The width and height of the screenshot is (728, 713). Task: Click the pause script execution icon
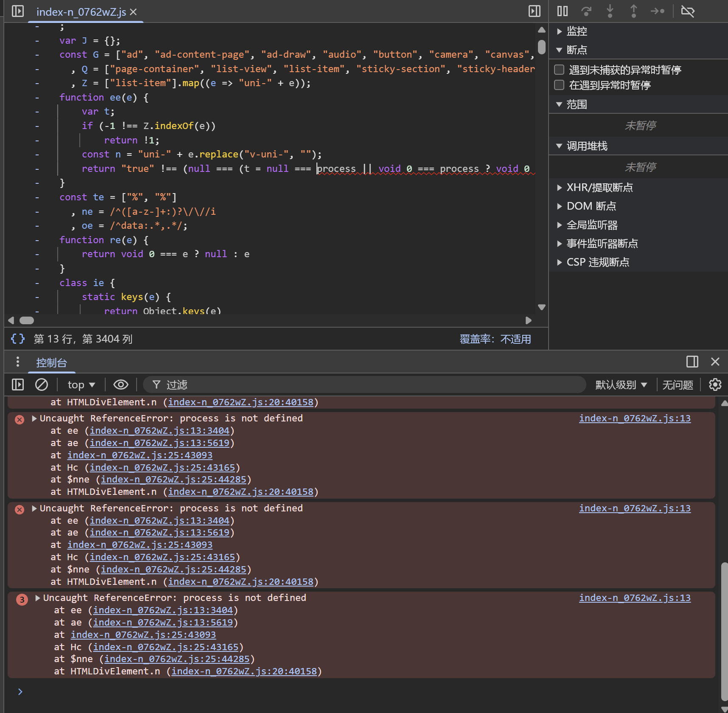pos(563,11)
